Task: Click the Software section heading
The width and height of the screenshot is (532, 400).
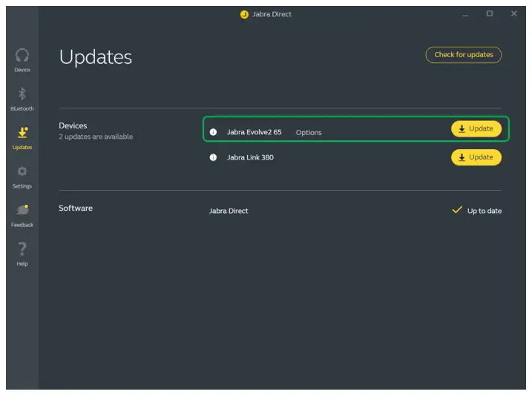Action: coord(76,208)
